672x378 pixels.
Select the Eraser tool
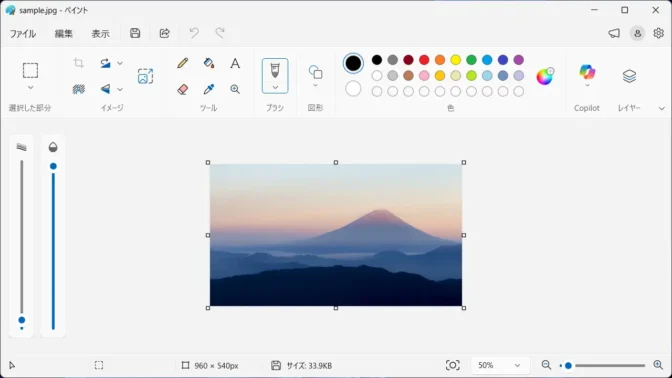(183, 89)
